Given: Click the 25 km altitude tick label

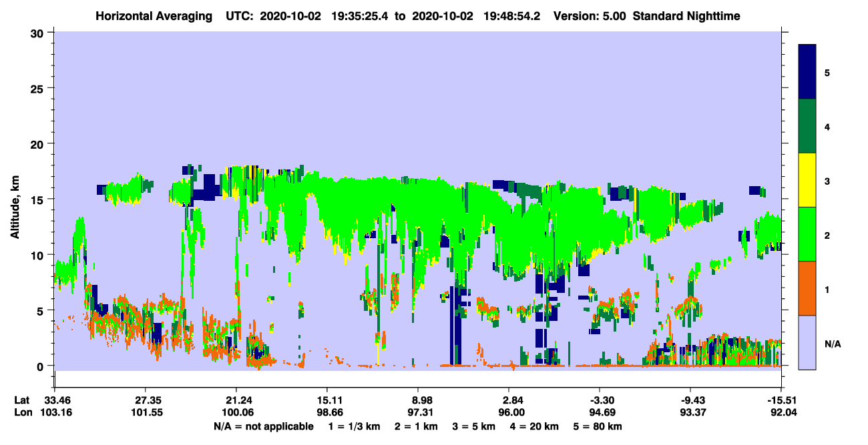Looking at the screenshot, I should [37, 88].
